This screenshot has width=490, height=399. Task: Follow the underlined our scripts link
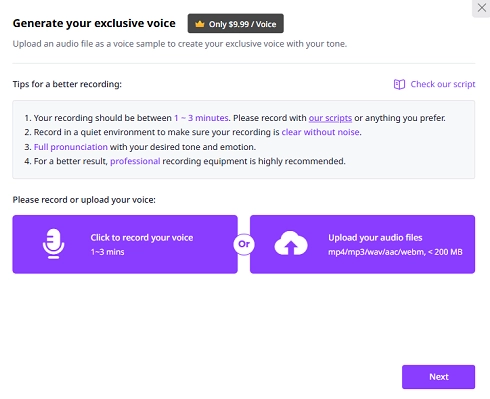tap(330, 118)
